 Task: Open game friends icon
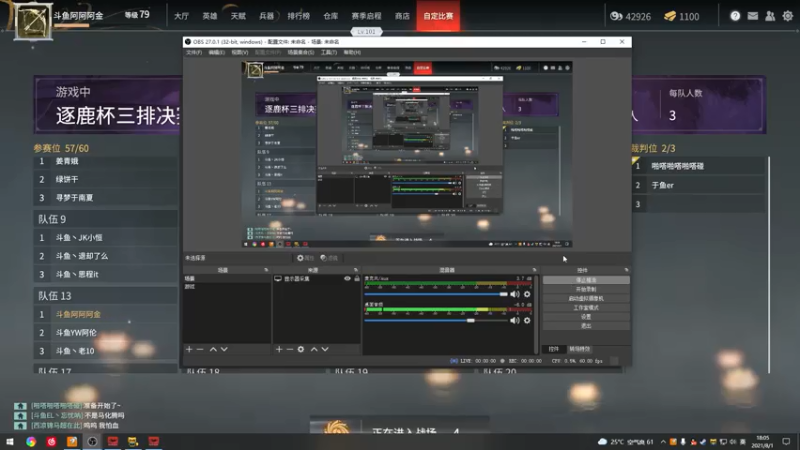[770, 16]
